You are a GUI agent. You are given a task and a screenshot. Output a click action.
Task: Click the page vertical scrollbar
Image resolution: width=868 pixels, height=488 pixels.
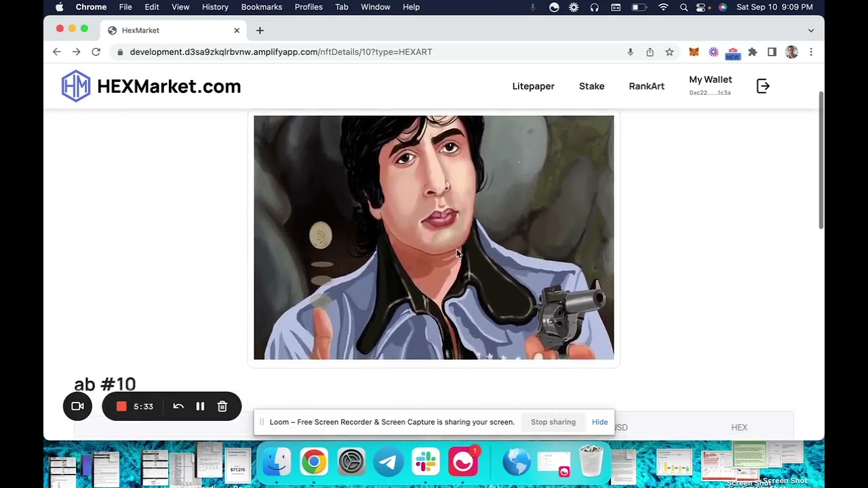point(821,160)
